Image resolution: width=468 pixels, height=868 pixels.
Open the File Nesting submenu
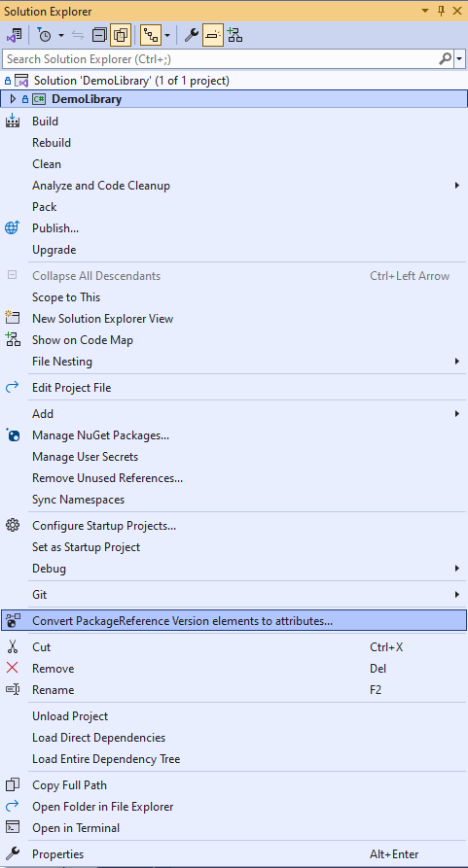(234, 362)
